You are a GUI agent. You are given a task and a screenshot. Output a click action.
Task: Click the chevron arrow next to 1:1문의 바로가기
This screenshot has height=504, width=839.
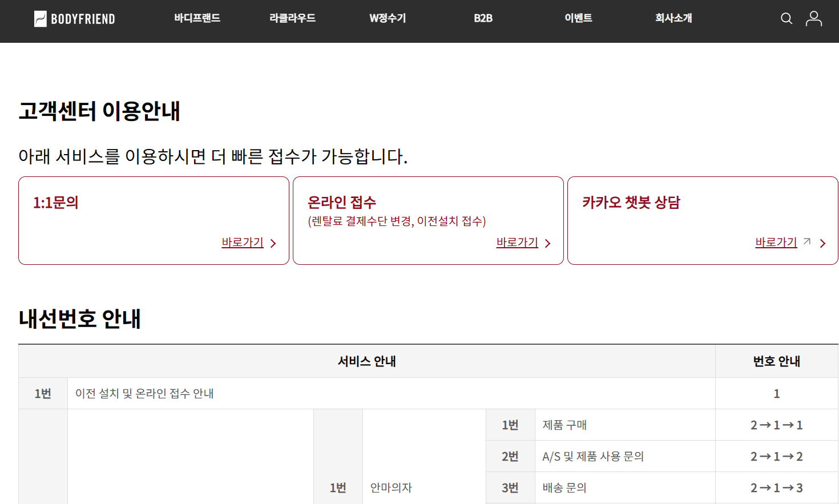273,243
